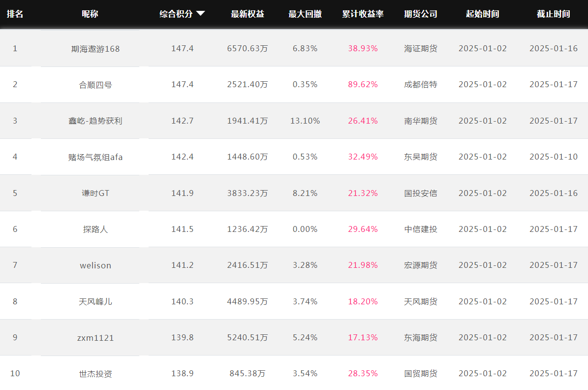Click drawdown value 0.00%
Image resolution: width=588 pixels, height=390 pixels.
click(305, 229)
